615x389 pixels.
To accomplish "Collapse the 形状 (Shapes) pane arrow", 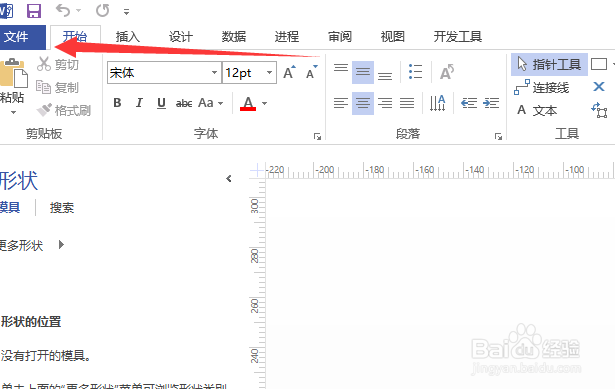I will pyautogui.click(x=229, y=179).
